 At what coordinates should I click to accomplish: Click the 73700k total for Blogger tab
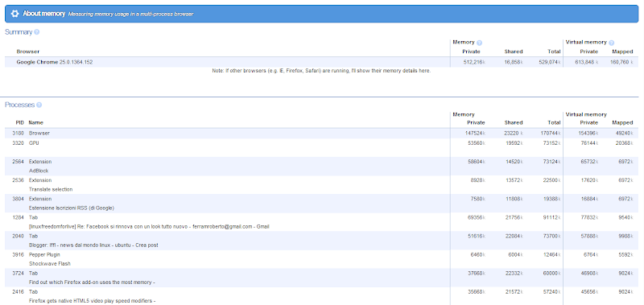552,236
